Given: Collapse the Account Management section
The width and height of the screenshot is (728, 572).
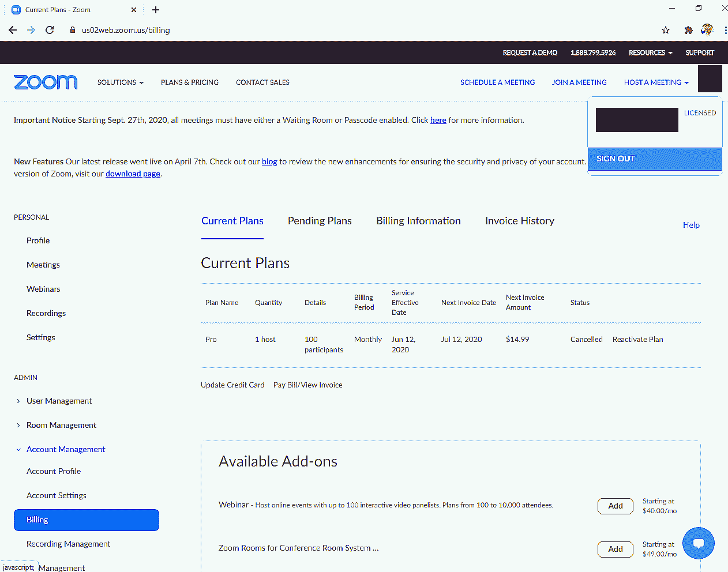Looking at the screenshot, I should [x=65, y=449].
